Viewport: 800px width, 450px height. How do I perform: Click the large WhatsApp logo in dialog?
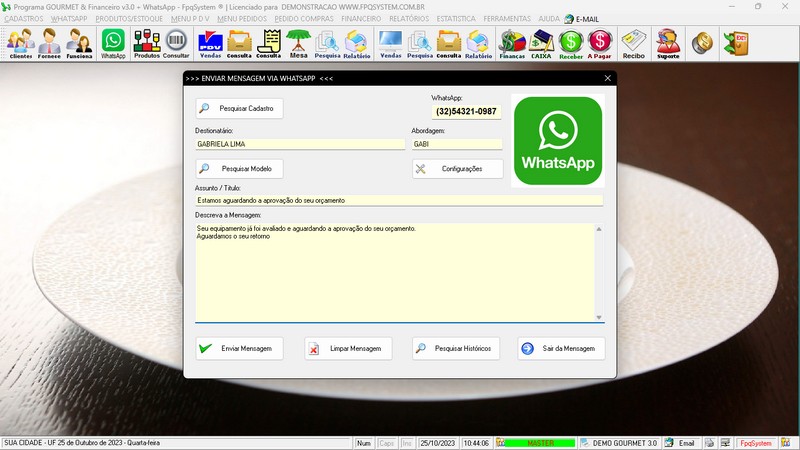point(558,140)
